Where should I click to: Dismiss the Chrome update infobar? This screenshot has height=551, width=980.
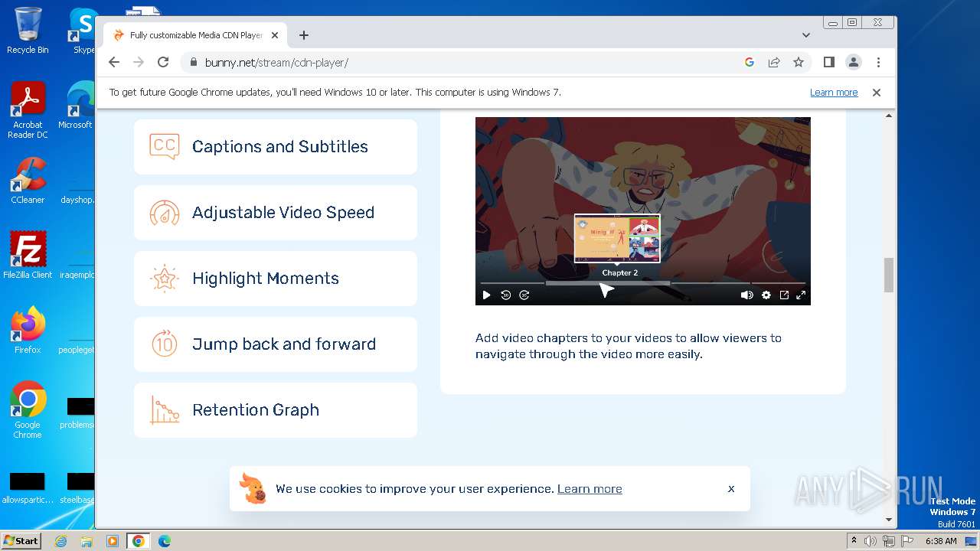[x=877, y=93]
